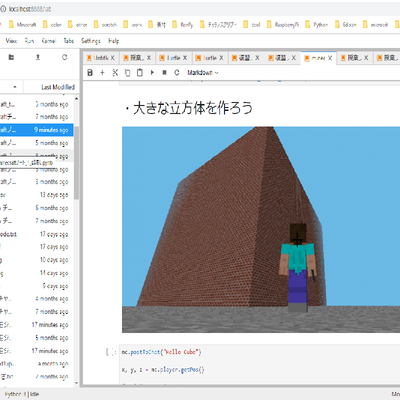Select the file modified 13 days ago
400x400 pixels.
coord(37,195)
